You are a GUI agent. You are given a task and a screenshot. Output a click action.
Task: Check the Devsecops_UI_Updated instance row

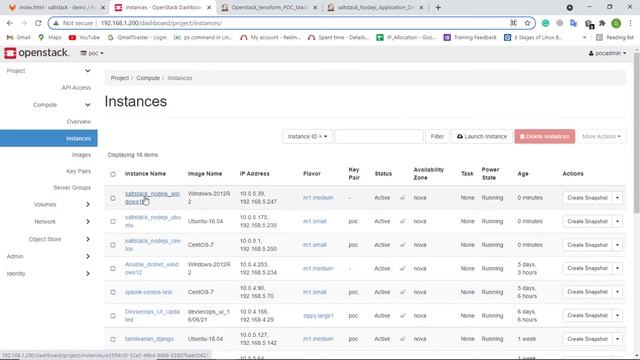[x=113, y=316]
